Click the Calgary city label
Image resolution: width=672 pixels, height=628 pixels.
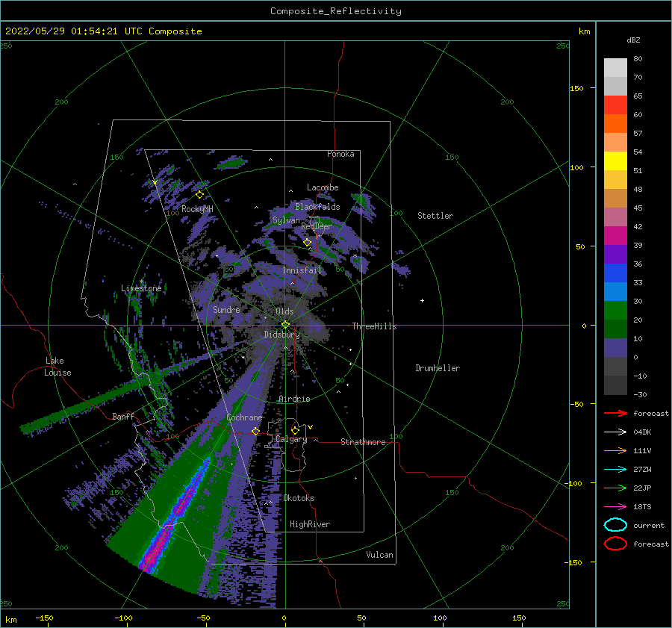[x=291, y=439]
